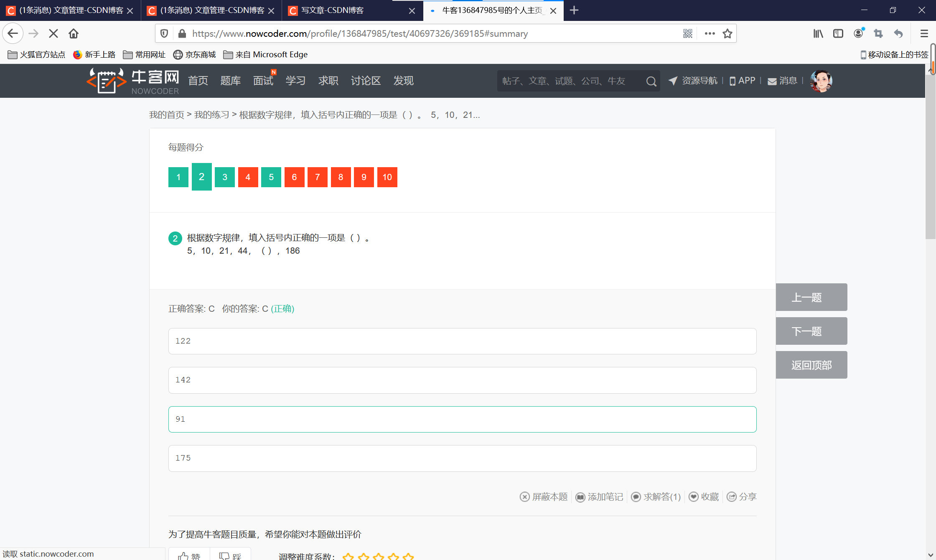Open 首页 in the Nowcoder navigation
This screenshot has width=936, height=560.
point(198,81)
